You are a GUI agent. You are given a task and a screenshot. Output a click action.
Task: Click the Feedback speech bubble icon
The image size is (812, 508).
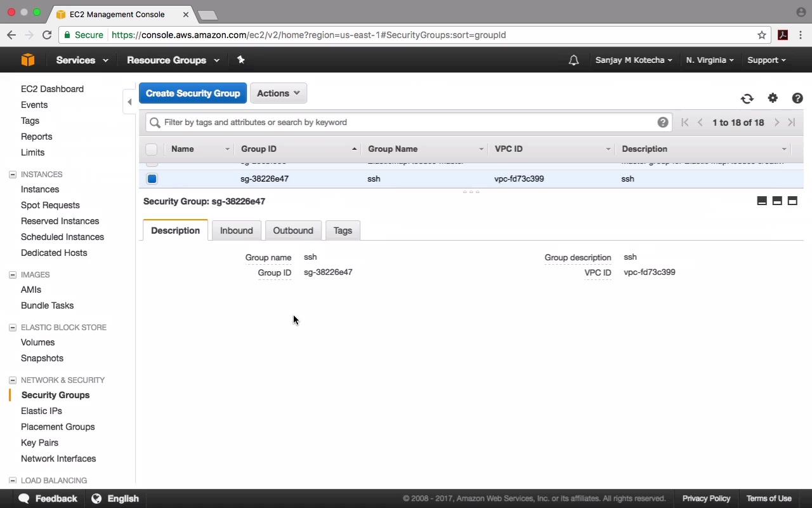(24, 498)
